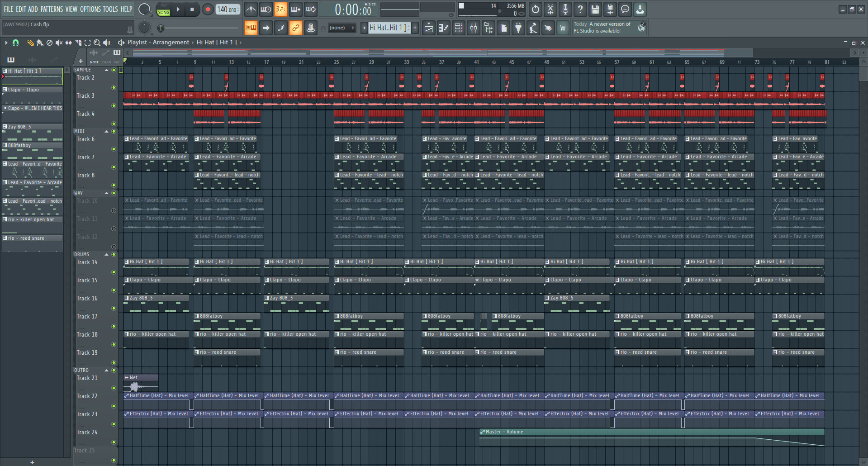Open the undo history icon
868x466 pixels.
tap(536, 9)
